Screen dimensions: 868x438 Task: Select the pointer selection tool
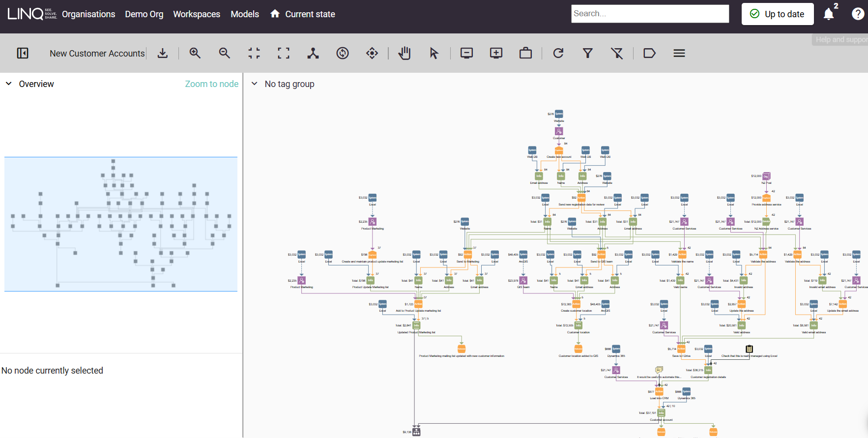pos(434,53)
